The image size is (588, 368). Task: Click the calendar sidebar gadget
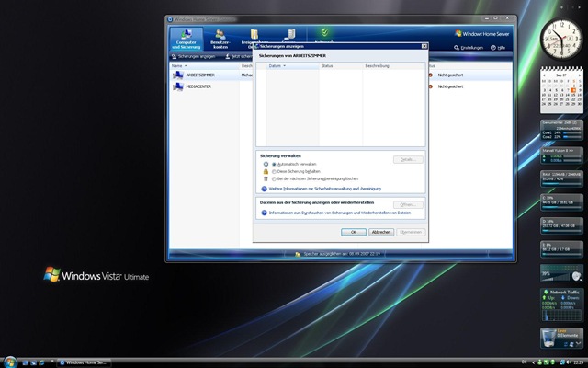[561, 90]
